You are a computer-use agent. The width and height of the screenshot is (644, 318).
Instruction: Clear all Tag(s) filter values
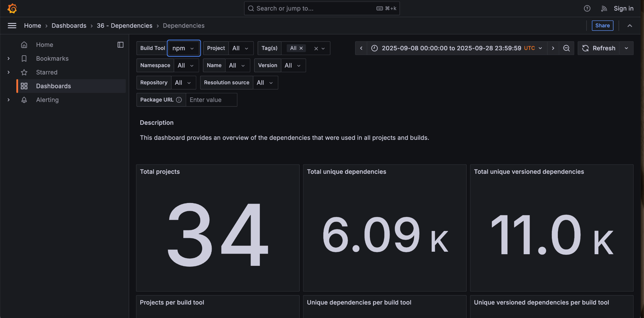coord(316,48)
